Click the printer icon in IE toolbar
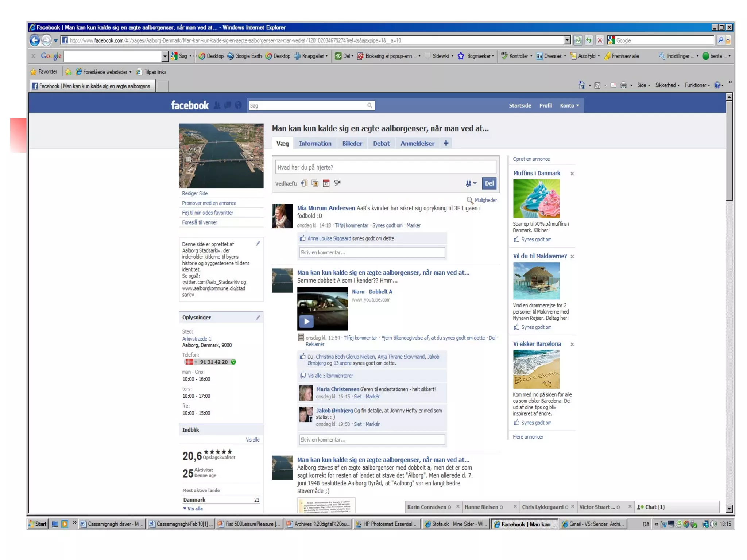Screen dimensions: 747x560 623,85
